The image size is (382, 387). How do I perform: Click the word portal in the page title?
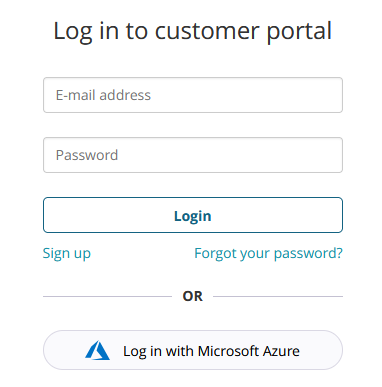(x=299, y=32)
